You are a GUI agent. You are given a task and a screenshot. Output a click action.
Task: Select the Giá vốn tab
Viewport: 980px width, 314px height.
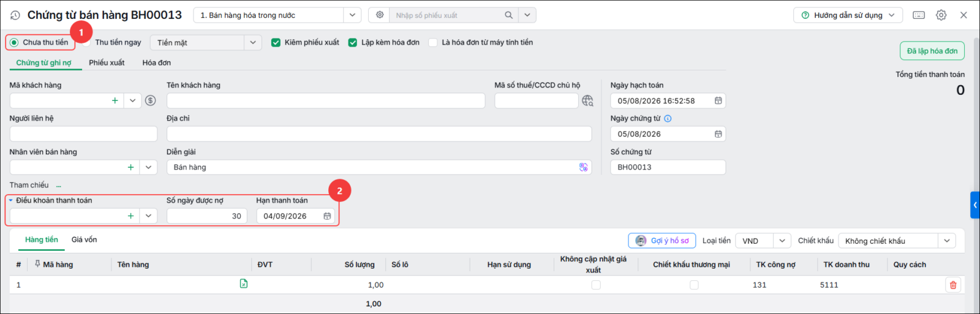click(85, 240)
